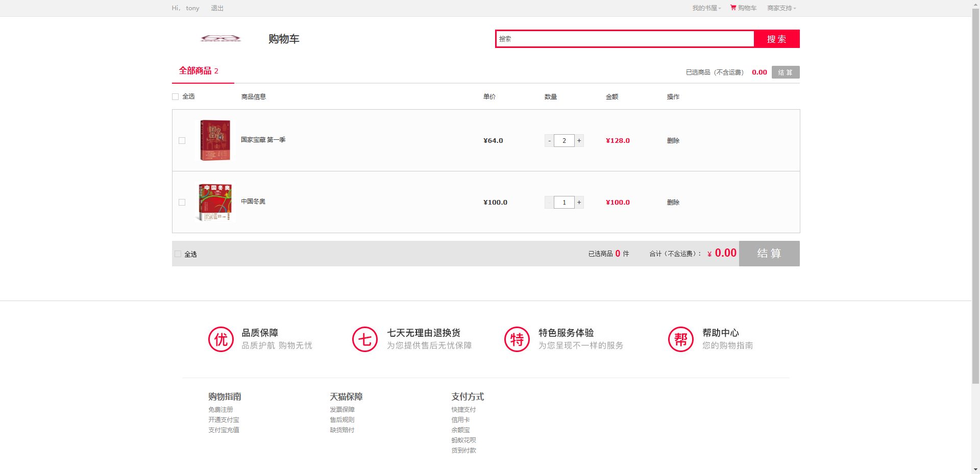
Task: Click the 特 special service circle icon
Action: click(x=517, y=339)
